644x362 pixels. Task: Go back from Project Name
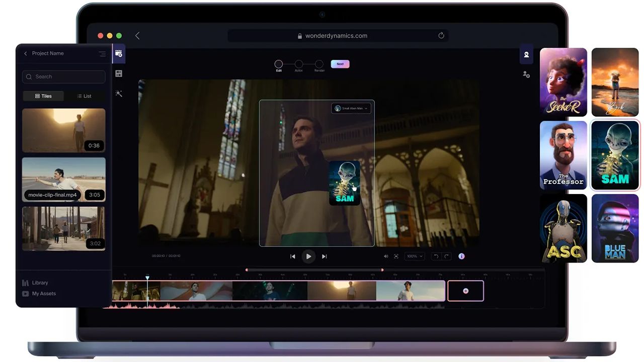click(x=26, y=54)
